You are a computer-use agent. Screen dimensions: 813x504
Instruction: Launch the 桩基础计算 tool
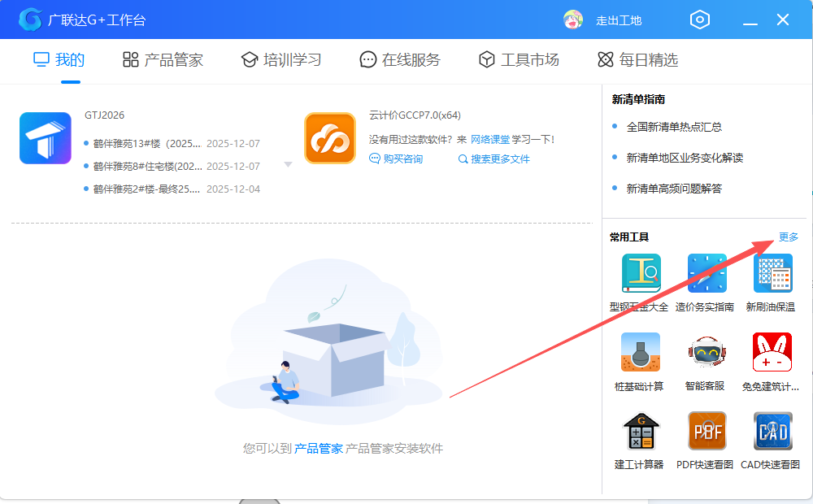coord(639,352)
